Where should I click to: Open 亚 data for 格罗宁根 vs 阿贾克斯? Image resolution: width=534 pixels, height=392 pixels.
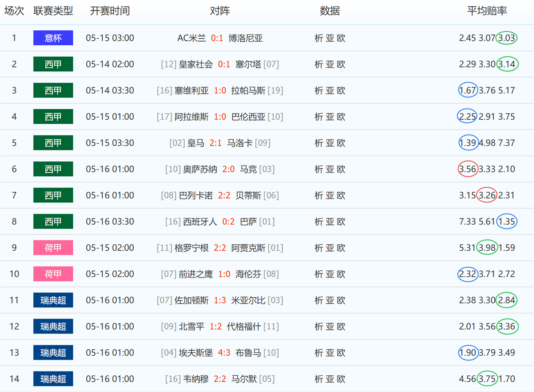pos(330,248)
